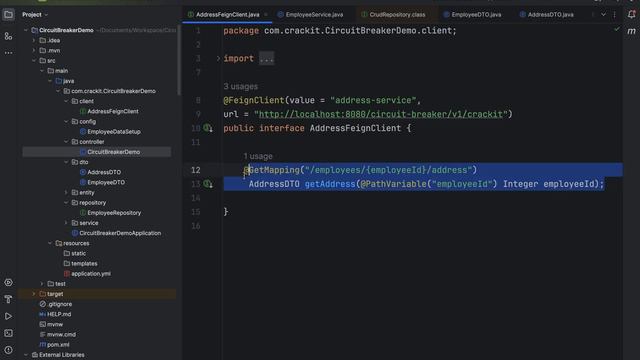Expand the .idea folder
The image size is (640, 360).
tap(34, 40)
